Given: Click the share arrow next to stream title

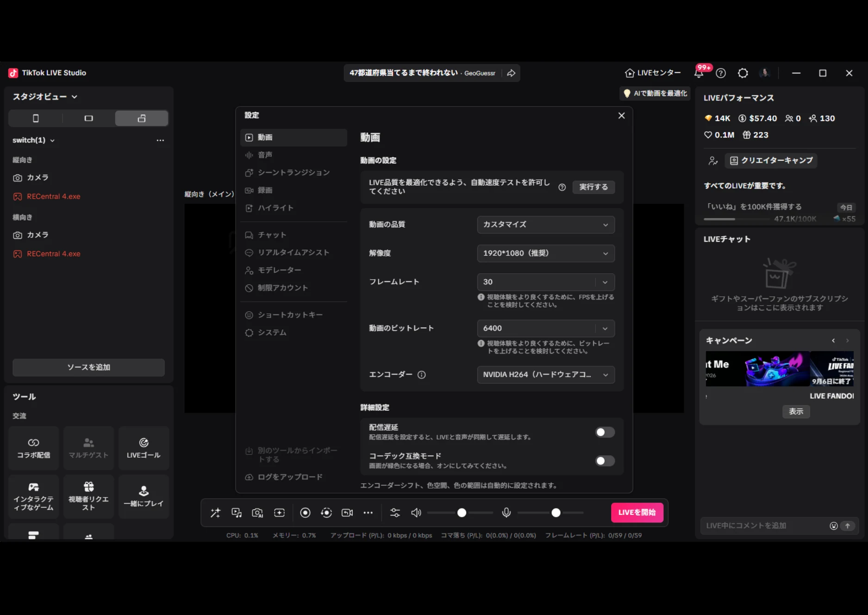Looking at the screenshot, I should 511,73.
